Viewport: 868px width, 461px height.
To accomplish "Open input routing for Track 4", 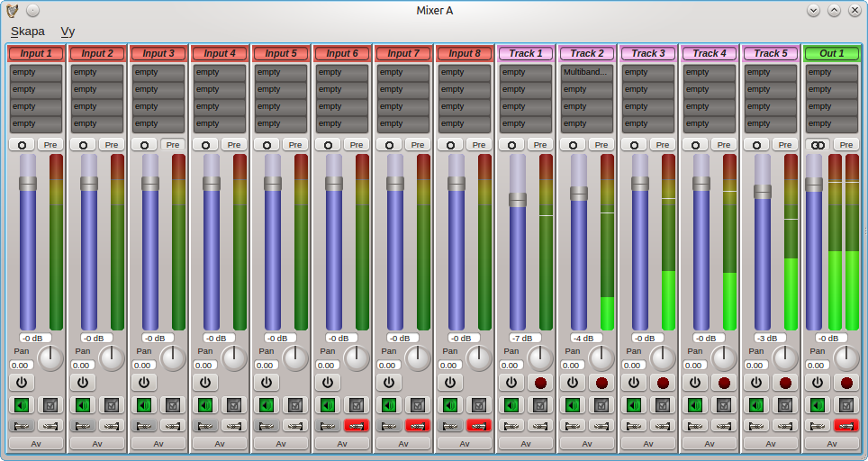I will click(x=695, y=425).
